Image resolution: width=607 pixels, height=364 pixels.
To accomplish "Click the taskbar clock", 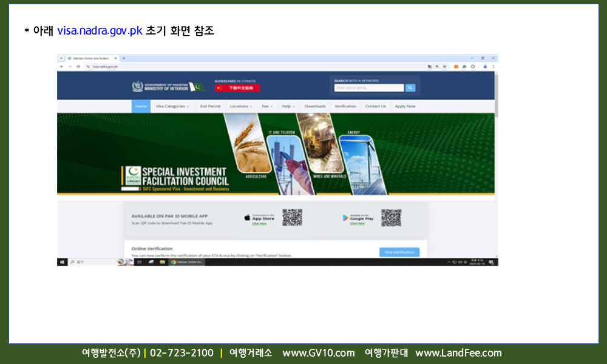I will [477, 262].
